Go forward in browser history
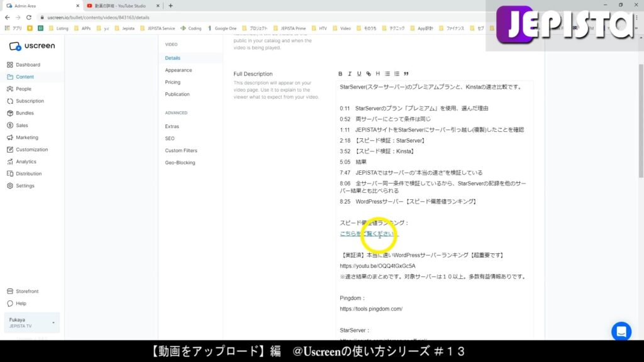This screenshot has height=362, width=644. tap(18, 17)
